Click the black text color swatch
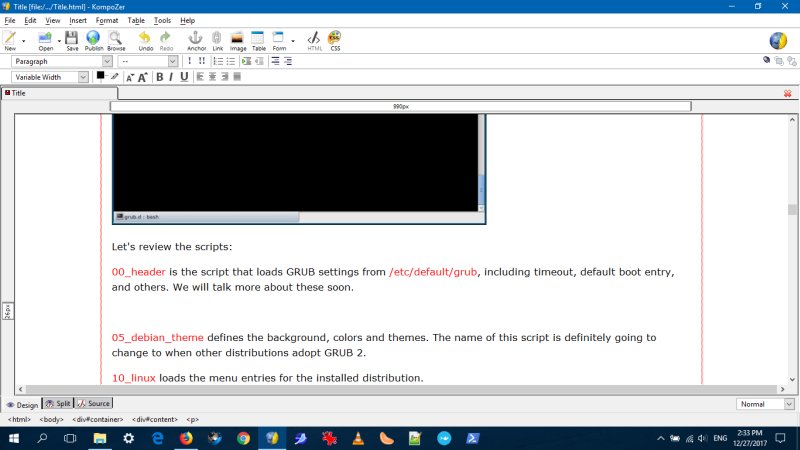The height and width of the screenshot is (450, 800). click(100, 76)
